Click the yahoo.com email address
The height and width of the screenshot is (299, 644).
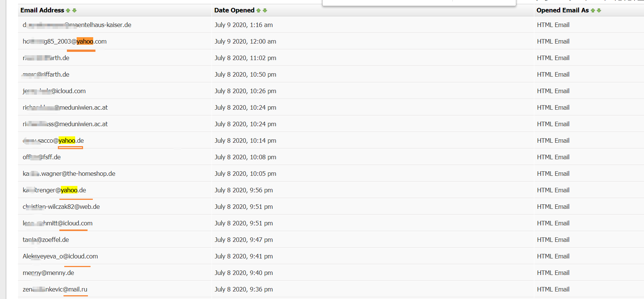pos(65,42)
